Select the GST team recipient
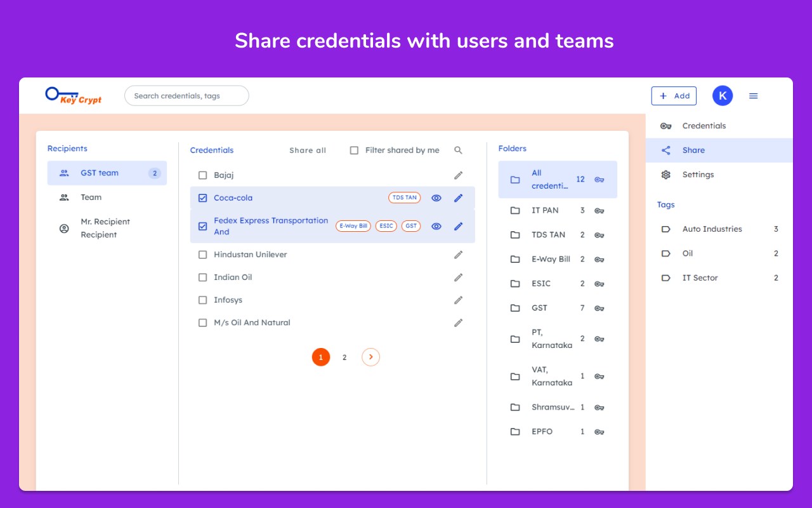The image size is (812, 508). [107, 173]
